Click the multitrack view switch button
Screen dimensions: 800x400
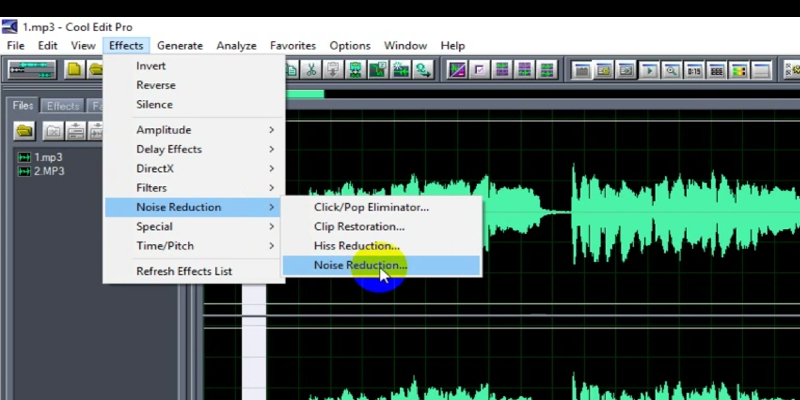pos(32,70)
